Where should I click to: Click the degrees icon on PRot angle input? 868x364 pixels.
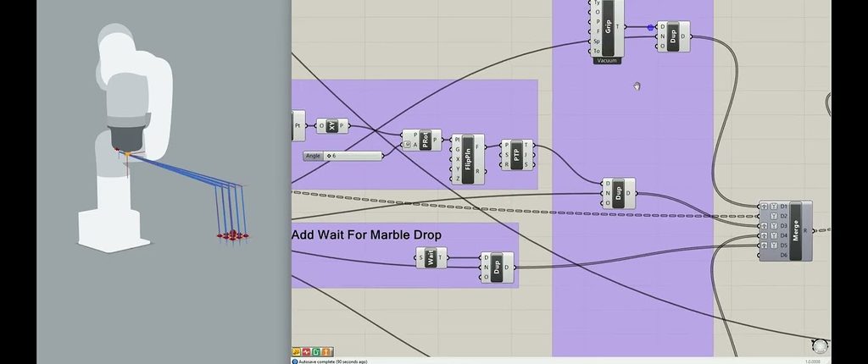[x=408, y=145]
